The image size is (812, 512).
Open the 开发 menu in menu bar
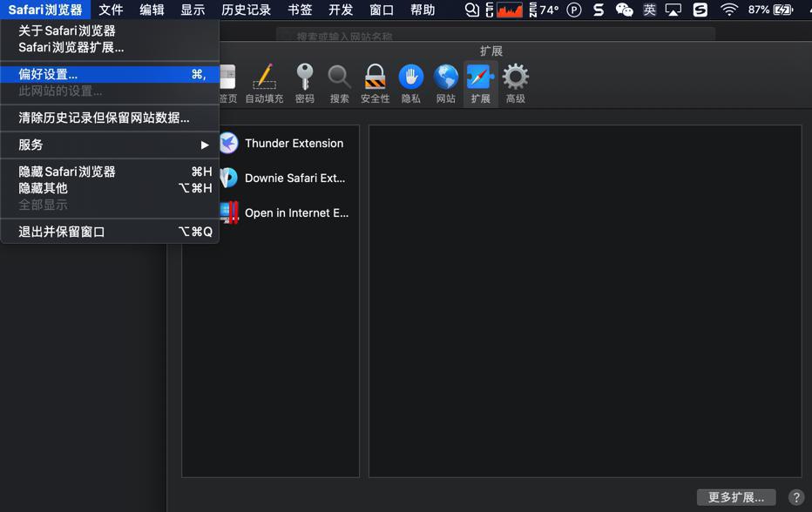coord(341,10)
